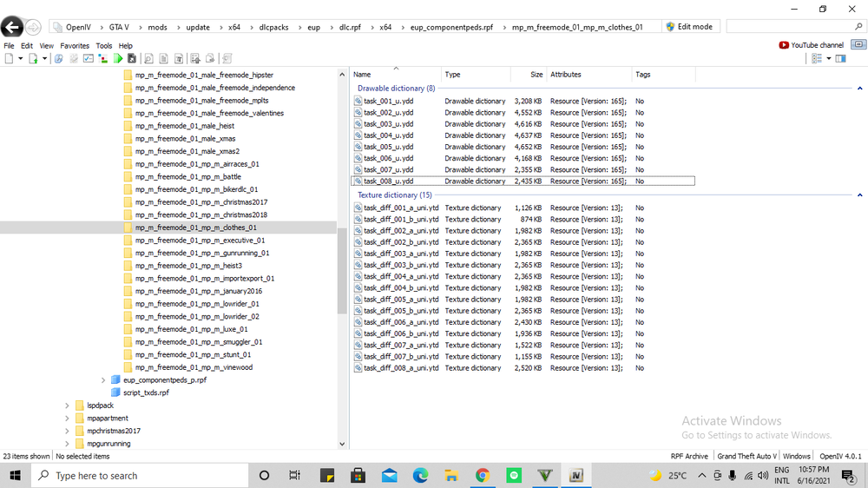Open the view mode dropdown arrow

coord(829,59)
